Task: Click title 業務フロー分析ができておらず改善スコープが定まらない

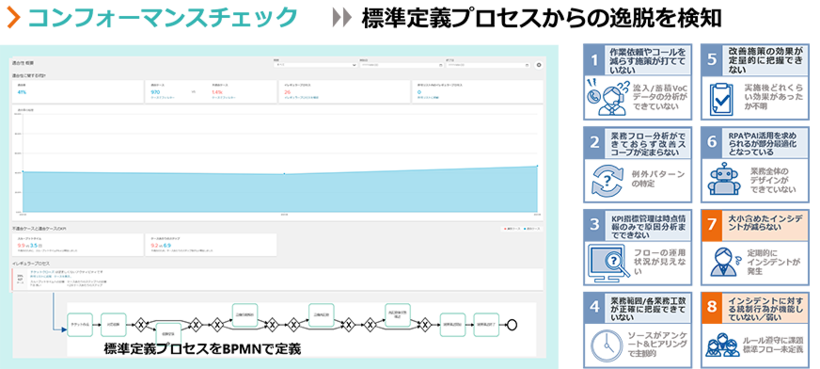Action: pyautogui.click(x=647, y=143)
